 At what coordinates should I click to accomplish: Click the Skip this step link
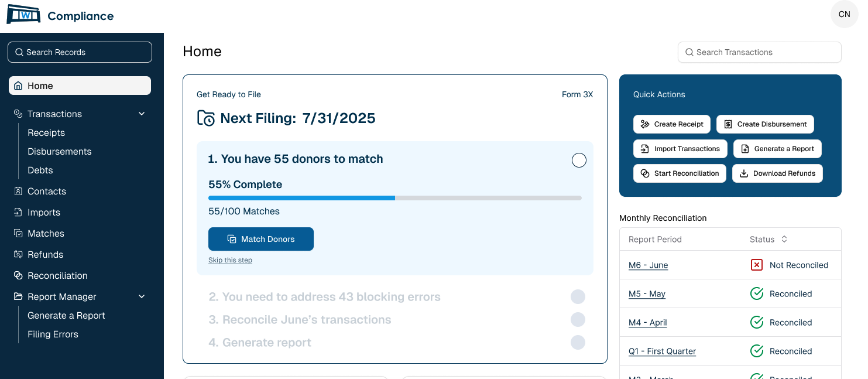point(230,260)
